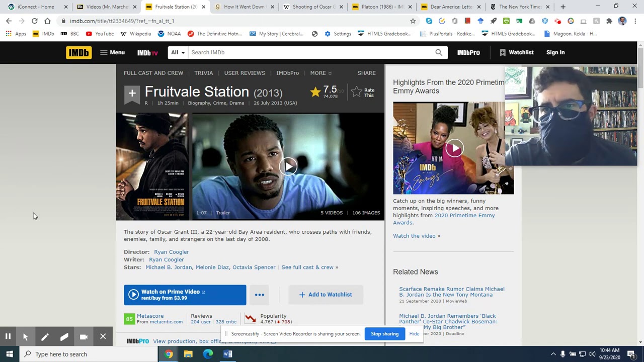Close the Fruitvale Station browser tab
This screenshot has height=362, width=644.
click(203, 7)
